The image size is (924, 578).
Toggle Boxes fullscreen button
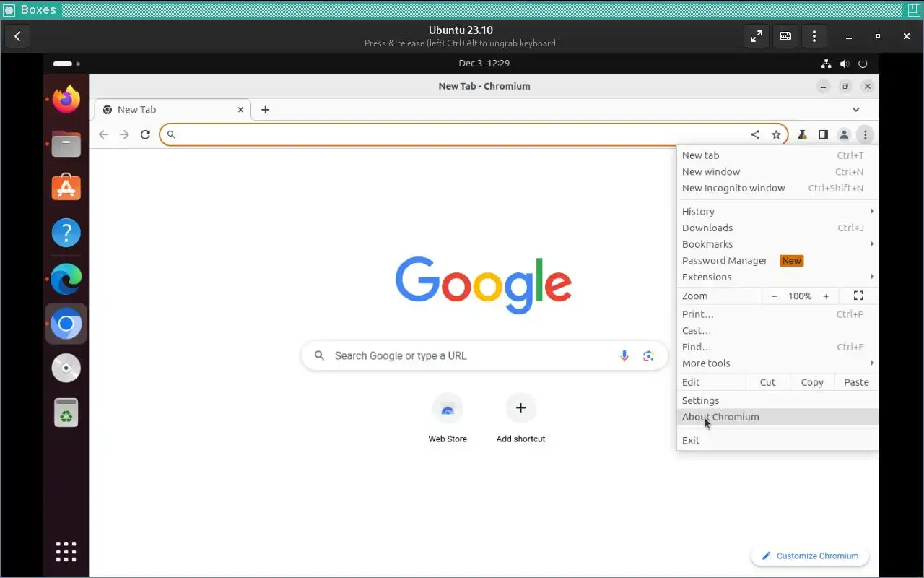click(757, 36)
